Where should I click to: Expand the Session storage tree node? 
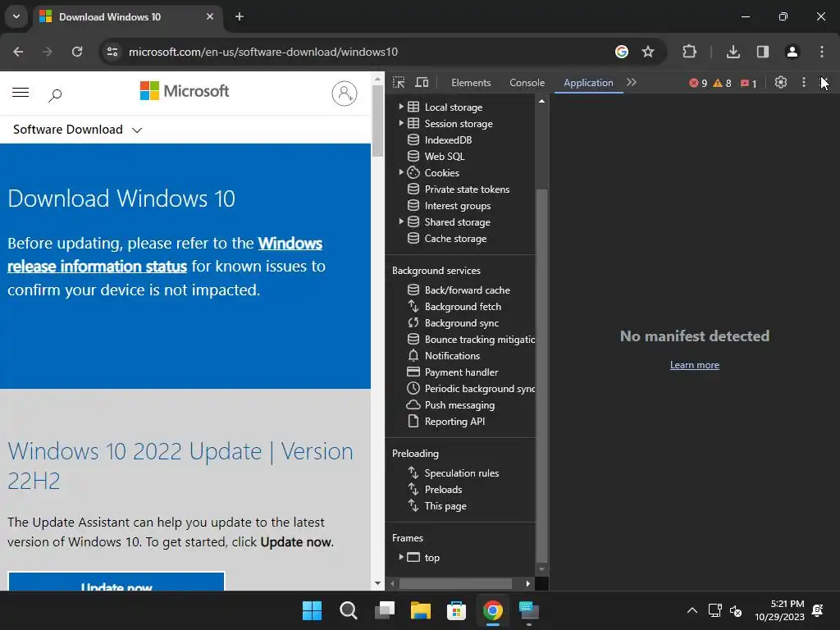(x=400, y=123)
